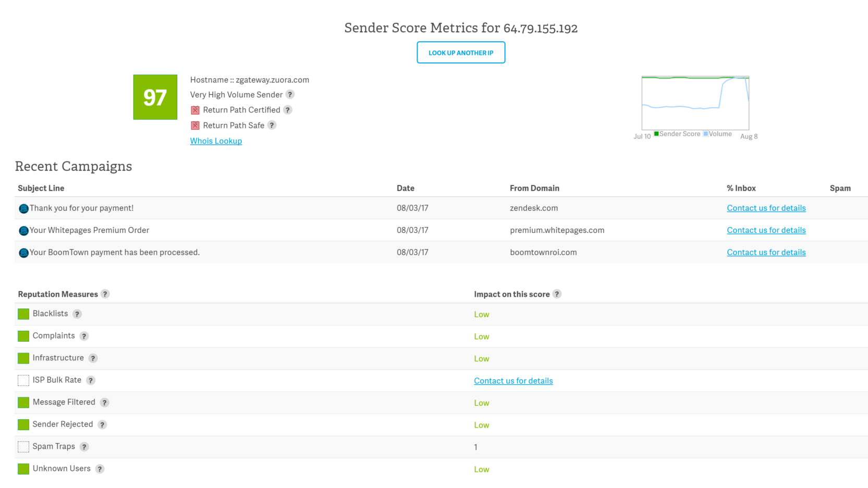
Task: Open help for Spam Traps measure
Action: coord(84,447)
